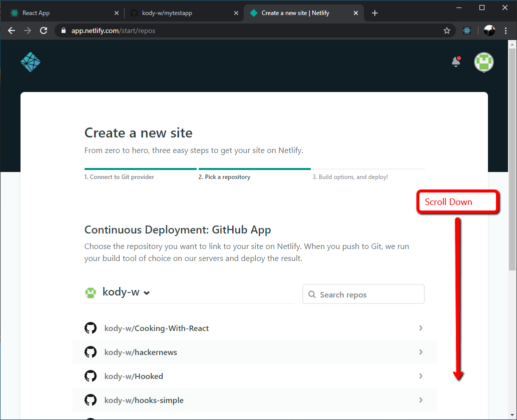Click the search magnifier icon in repos field
This screenshot has height=420, width=517.
click(x=312, y=294)
